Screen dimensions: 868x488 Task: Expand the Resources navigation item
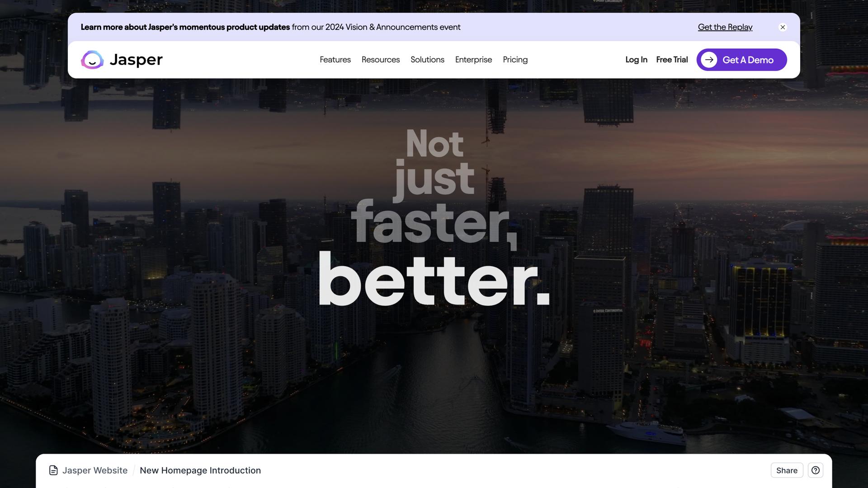[380, 60]
